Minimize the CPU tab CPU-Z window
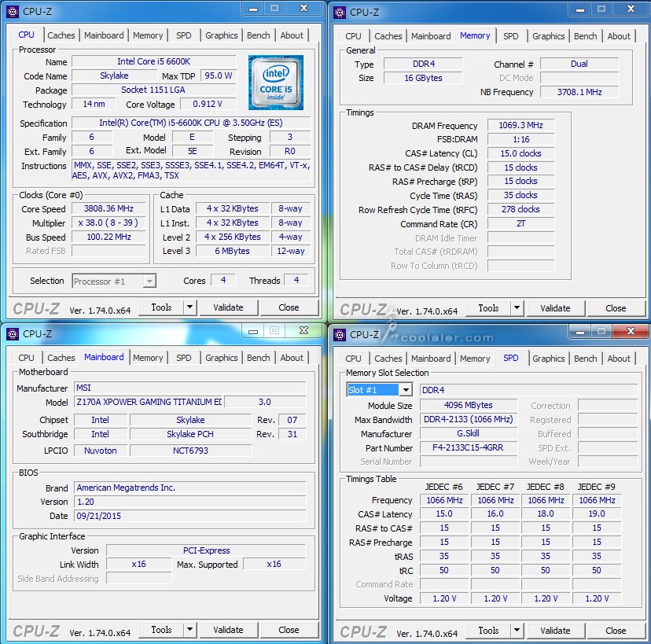This screenshot has height=644, width=651. tap(253, 9)
